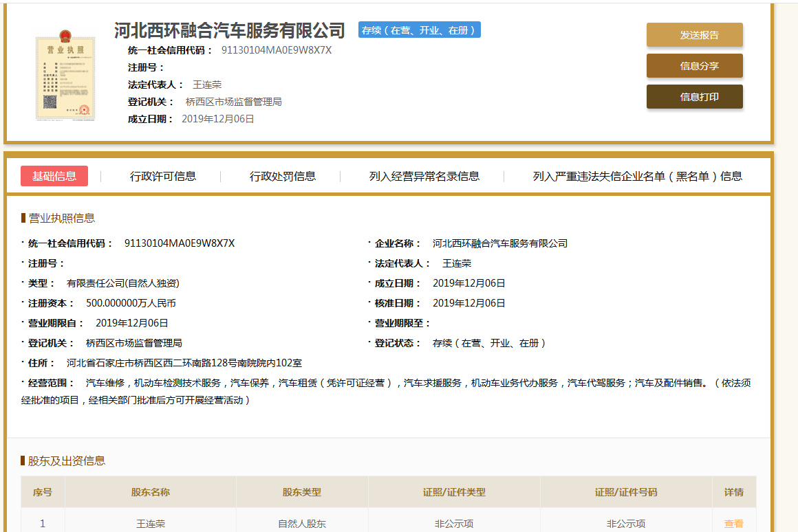This screenshot has width=798, height=532.
Task: Click the 序号 column header
Action: (x=43, y=492)
